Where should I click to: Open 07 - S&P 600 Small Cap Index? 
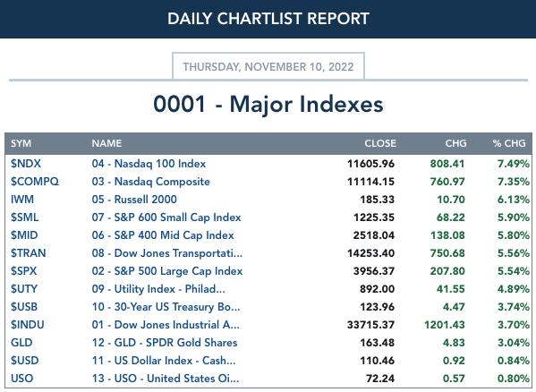point(166,217)
